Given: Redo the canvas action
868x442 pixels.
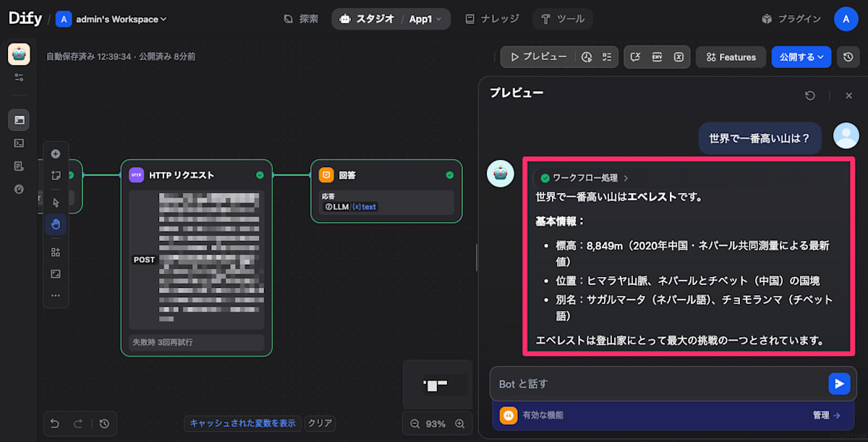Looking at the screenshot, I should [77, 424].
